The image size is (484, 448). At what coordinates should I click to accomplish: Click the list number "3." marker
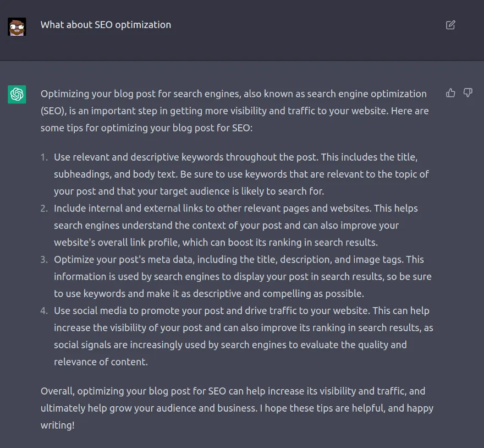[45, 260]
